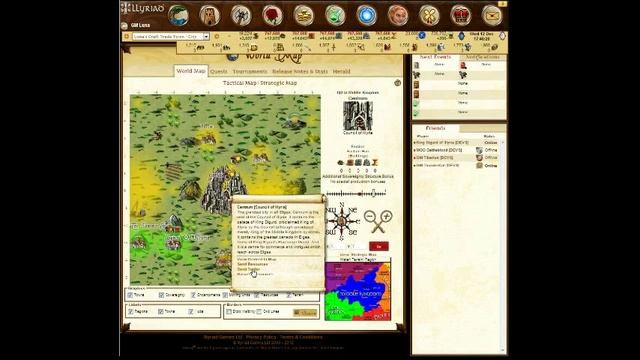Click the Council of Illyria emblem image
640x360 pixels.
(x=358, y=116)
